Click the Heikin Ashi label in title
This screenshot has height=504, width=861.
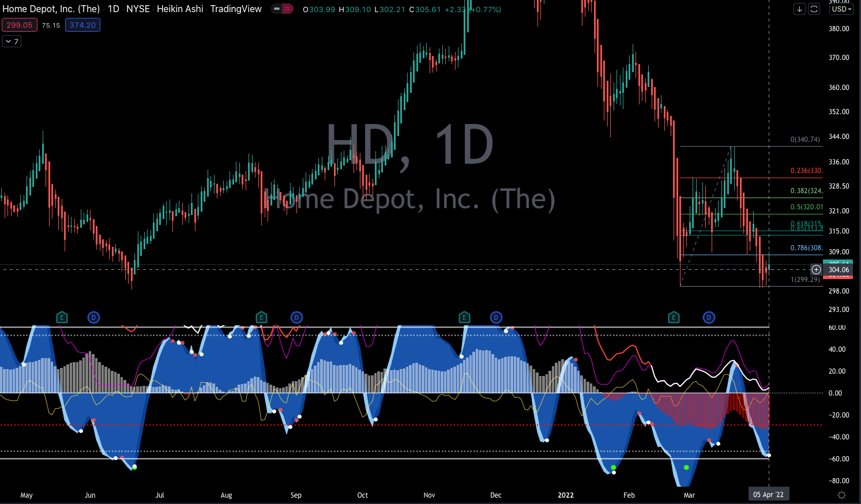click(180, 9)
